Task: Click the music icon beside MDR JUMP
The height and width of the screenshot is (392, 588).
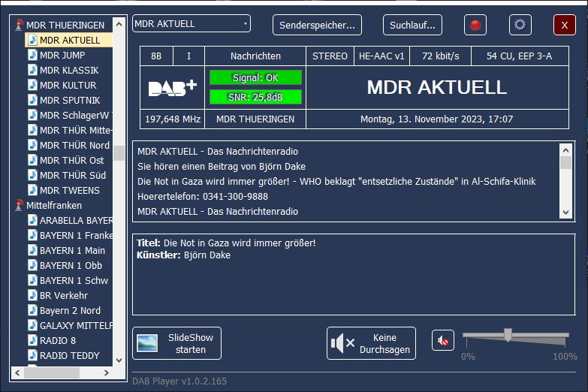Action: point(32,56)
